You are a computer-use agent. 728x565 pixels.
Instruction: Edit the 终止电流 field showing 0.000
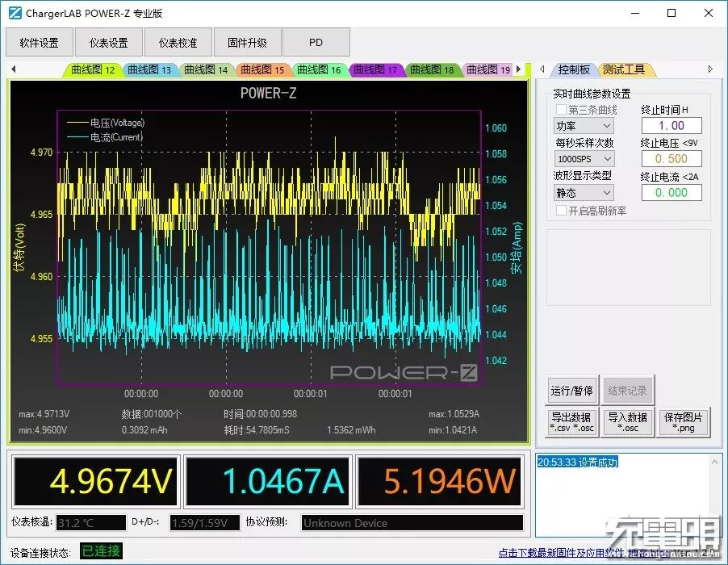(x=672, y=192)
